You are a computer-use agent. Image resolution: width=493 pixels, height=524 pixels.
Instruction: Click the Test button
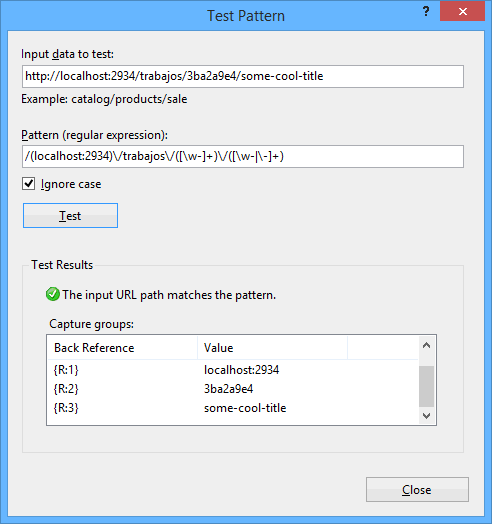[71, 216]
